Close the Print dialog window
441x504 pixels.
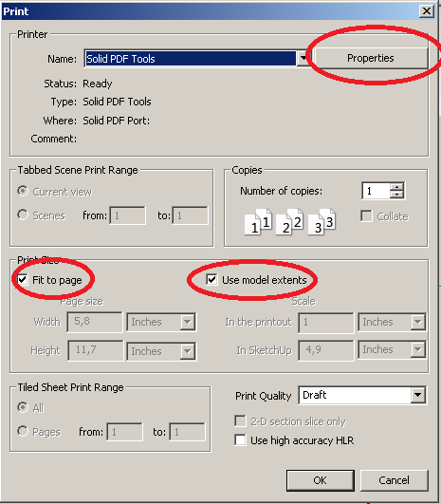pos(427,11)
